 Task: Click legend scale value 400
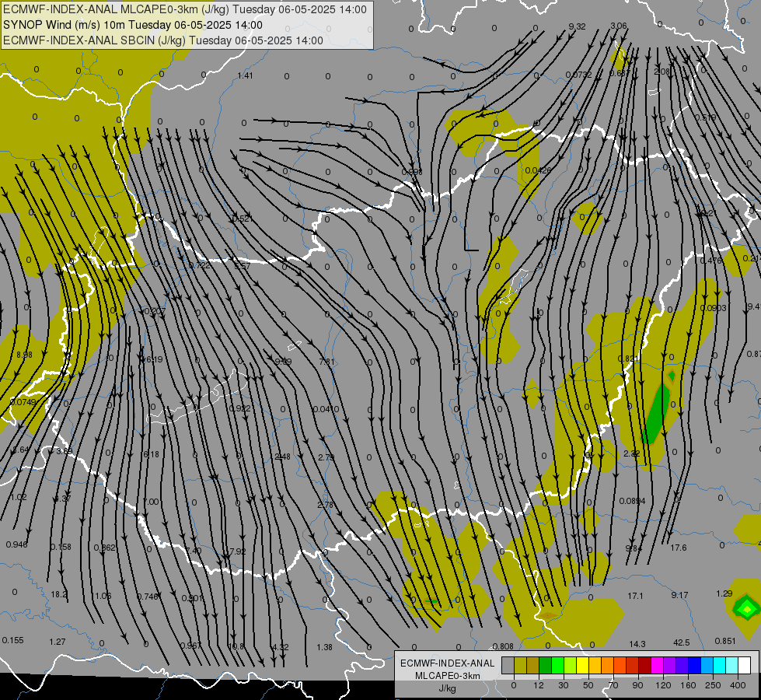[738, 685]
